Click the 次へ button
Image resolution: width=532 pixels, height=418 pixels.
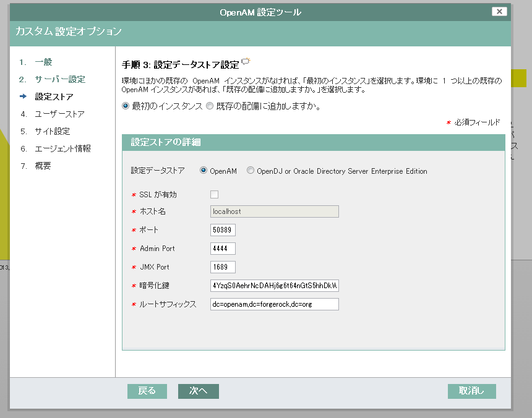198,391
